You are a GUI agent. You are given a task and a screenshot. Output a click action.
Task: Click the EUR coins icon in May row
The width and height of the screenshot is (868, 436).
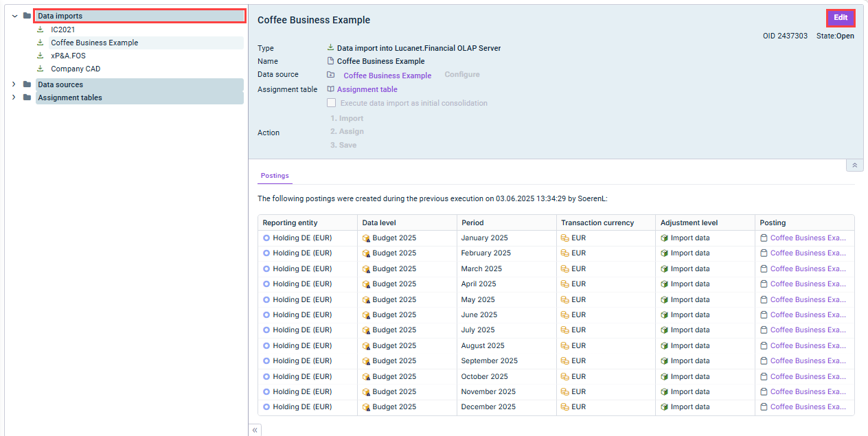(x=565, y=299)
